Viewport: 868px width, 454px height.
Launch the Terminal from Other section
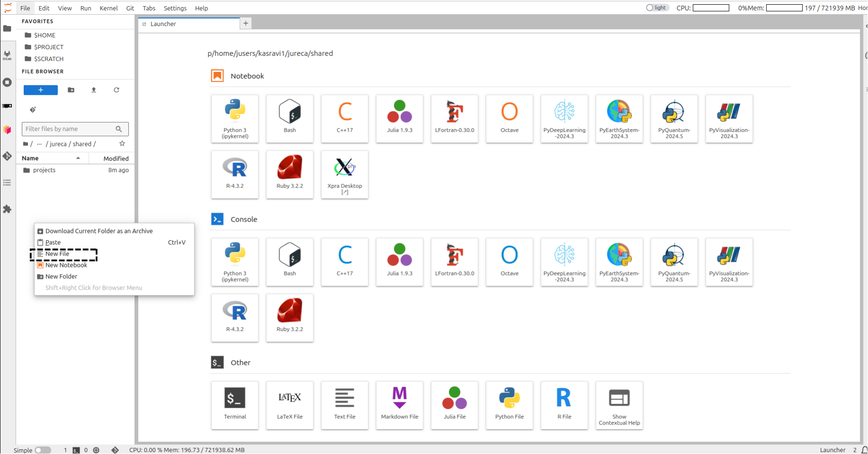[x=235, y=405]
